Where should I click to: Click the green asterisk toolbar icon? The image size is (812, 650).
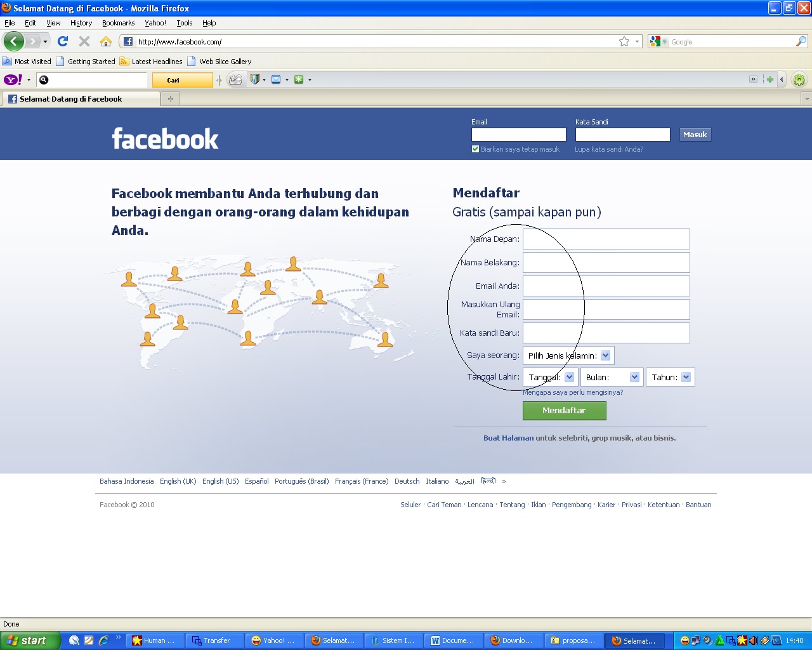[x=299, y=80]
